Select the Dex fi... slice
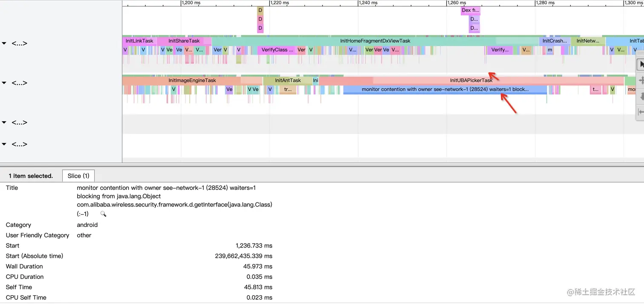Viewport: 644px width, 305px height. 470,10
